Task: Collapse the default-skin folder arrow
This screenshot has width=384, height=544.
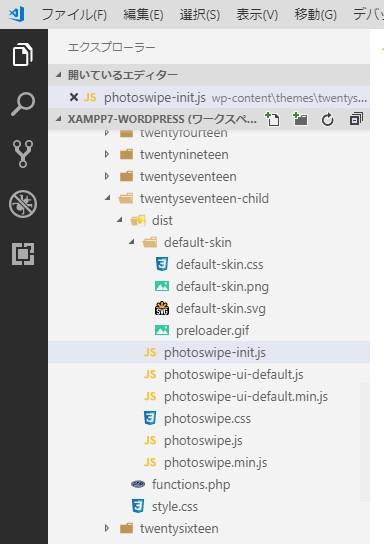Action: (132, 242)
